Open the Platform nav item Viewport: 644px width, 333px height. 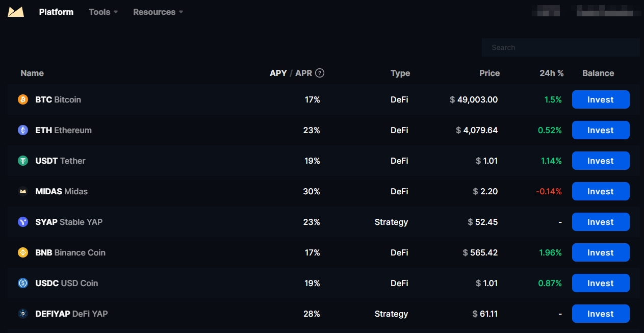(x=56, y=12)
